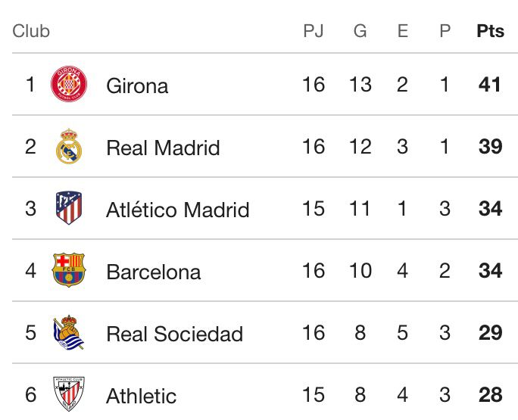The height and width of the screenshot is (420, 518).
Task: Click the Pts column header
Action: coord(490,31)
